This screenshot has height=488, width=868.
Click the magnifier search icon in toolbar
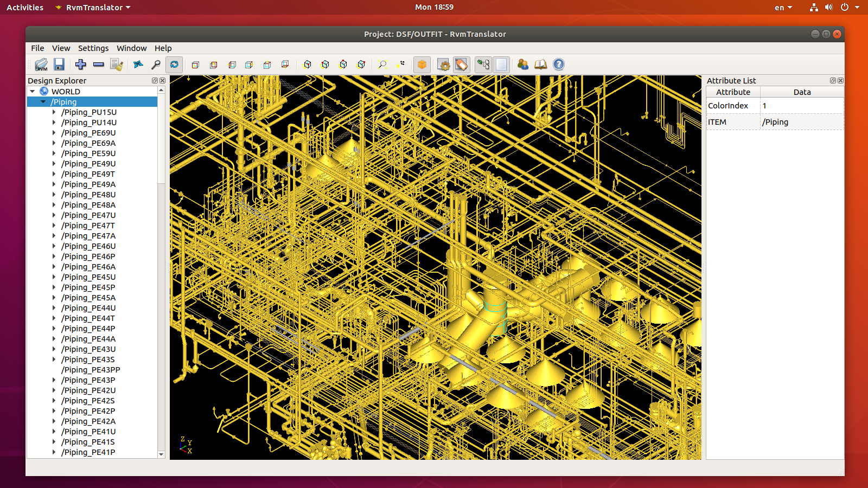click(156, 65)
